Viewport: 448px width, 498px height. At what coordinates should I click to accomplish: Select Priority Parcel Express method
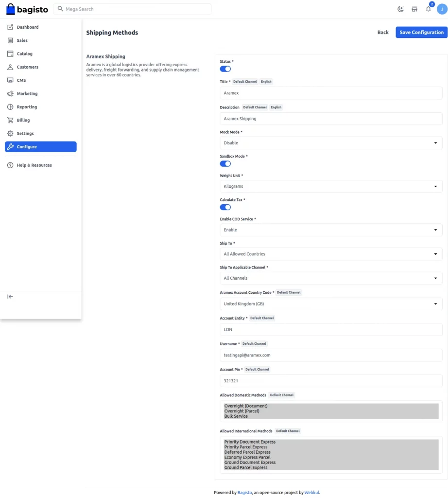[331, 447]
